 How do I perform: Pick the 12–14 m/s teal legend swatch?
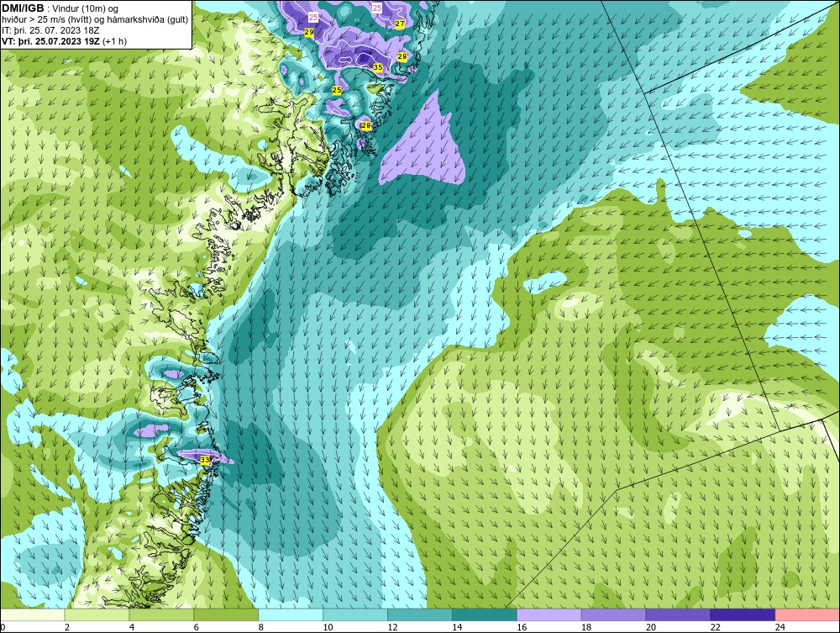(x=420, y=615)
